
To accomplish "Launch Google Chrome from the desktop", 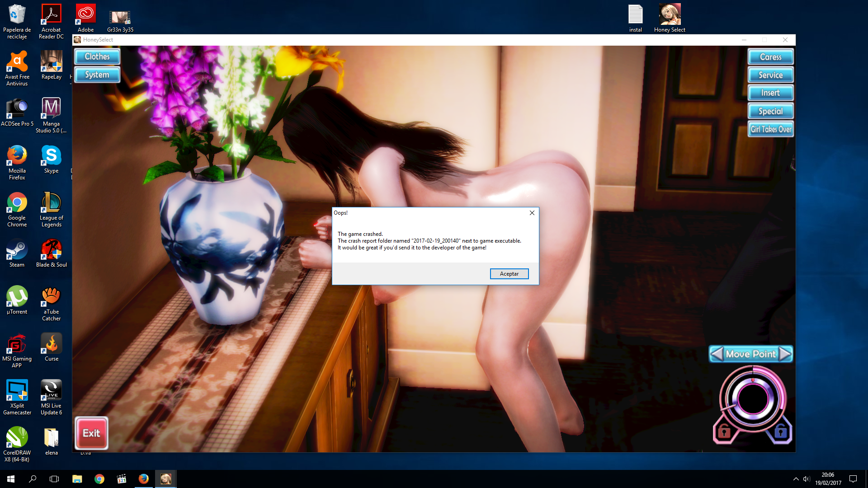I will point(17,209).
